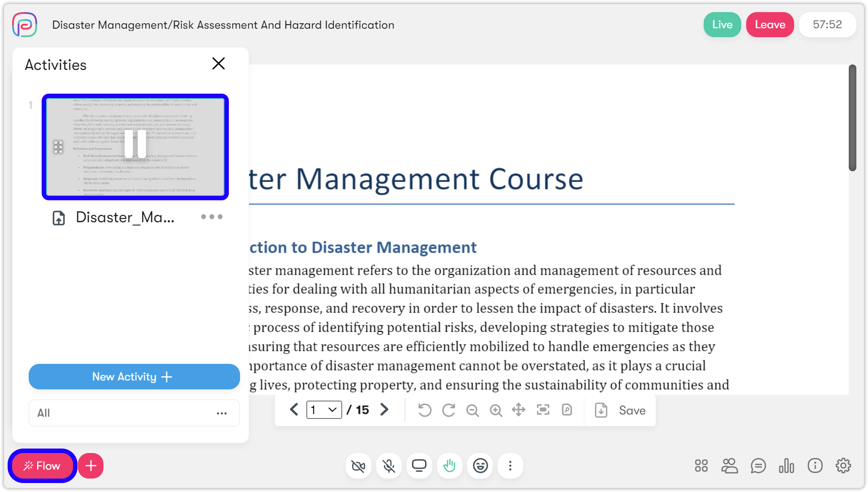Open the chat panel

pos(758,466)
